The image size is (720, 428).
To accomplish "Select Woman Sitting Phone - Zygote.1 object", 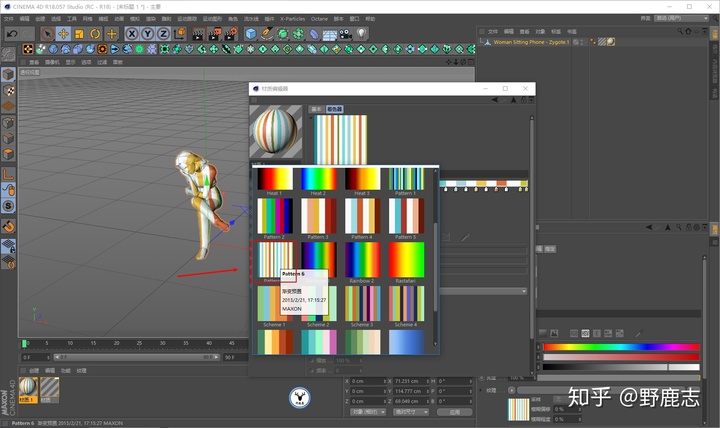I will coord(531,42).
